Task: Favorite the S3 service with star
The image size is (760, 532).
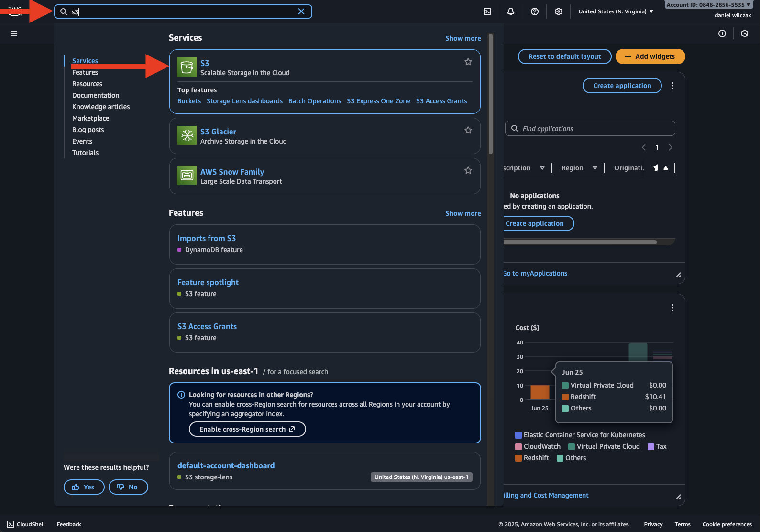Action: 468,62
